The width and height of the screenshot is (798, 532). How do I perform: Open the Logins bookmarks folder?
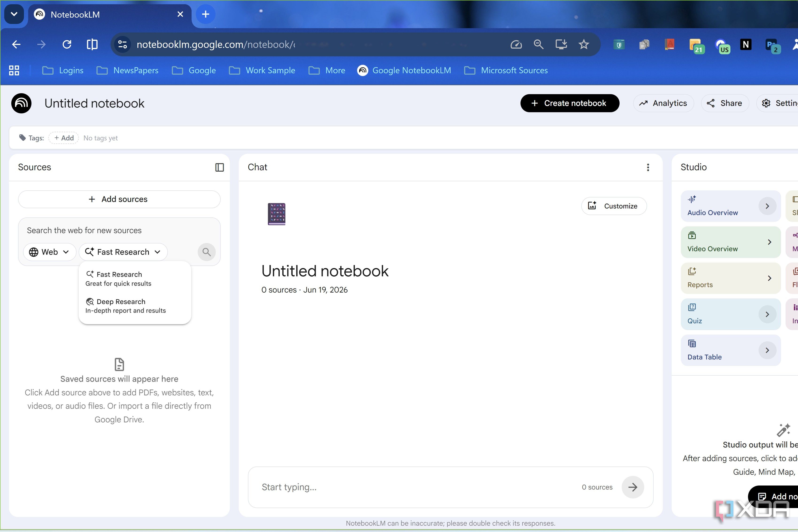[63, 71]
